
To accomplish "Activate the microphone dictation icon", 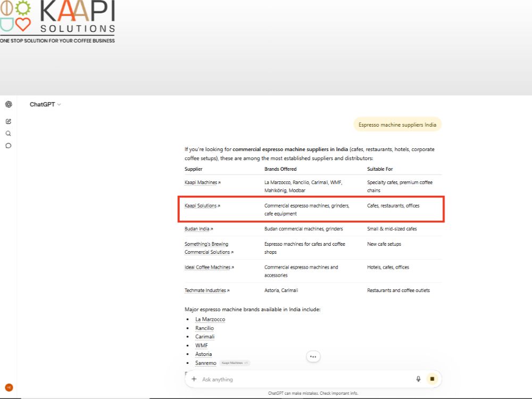I will [x=418, y=379].
